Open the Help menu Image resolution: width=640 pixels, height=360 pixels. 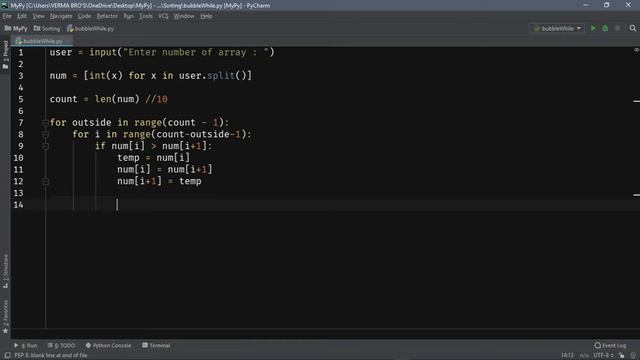pos(206,16)
